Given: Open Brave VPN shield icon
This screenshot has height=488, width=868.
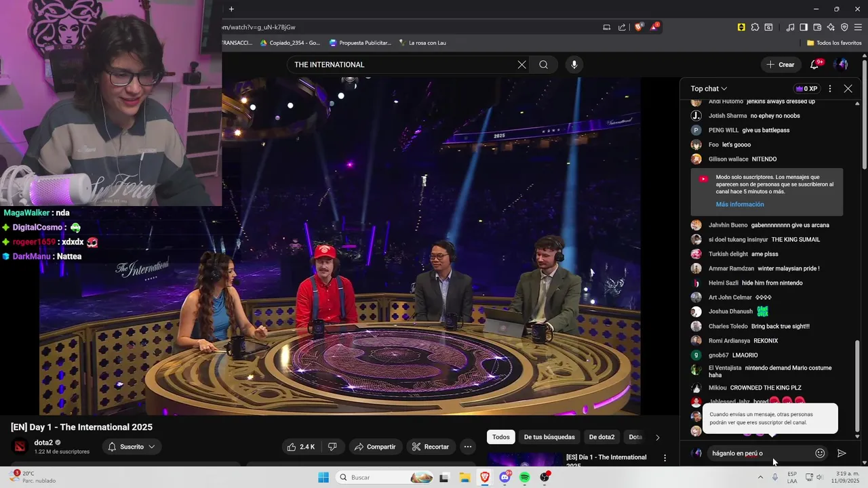Looking at the screenshot, I should pyautogui.click(x=844, y=27).
